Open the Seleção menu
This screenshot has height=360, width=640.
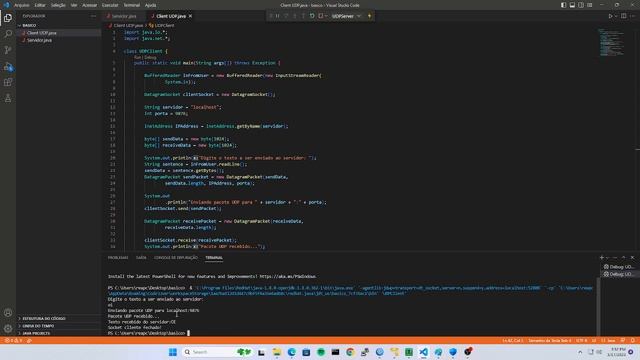click(x=58, y=5)
